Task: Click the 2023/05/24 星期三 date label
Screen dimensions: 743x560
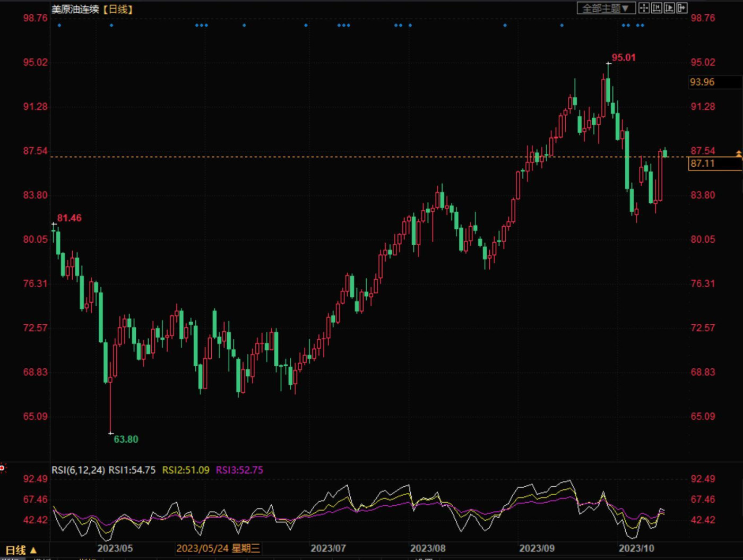Action: pos(218,548)
